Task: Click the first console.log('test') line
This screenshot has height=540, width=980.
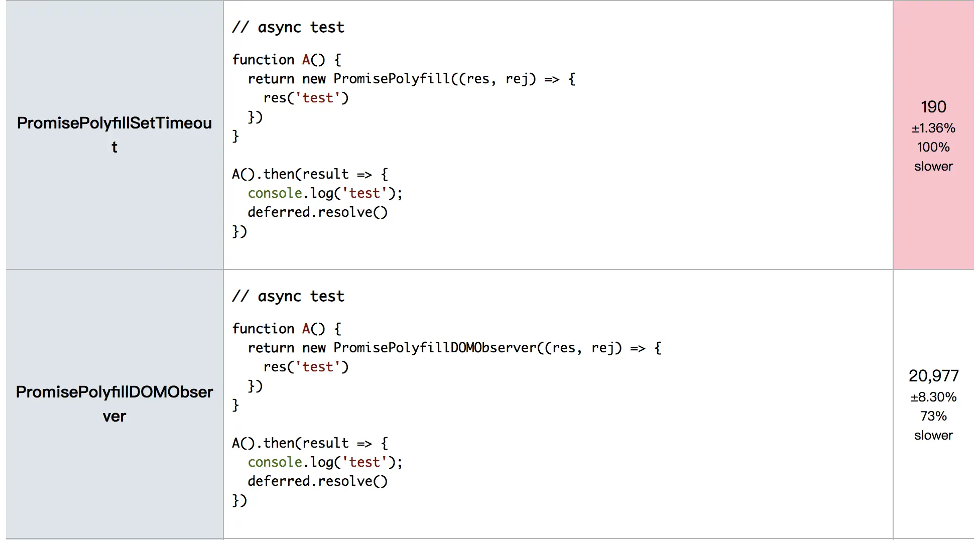Action: (x=325, y=193)
